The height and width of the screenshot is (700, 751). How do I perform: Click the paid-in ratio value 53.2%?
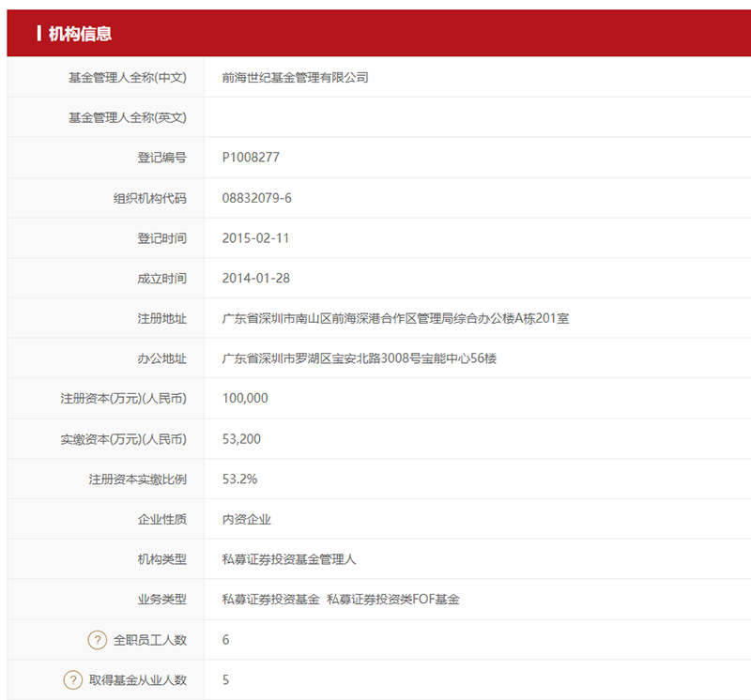pos(239,479)
